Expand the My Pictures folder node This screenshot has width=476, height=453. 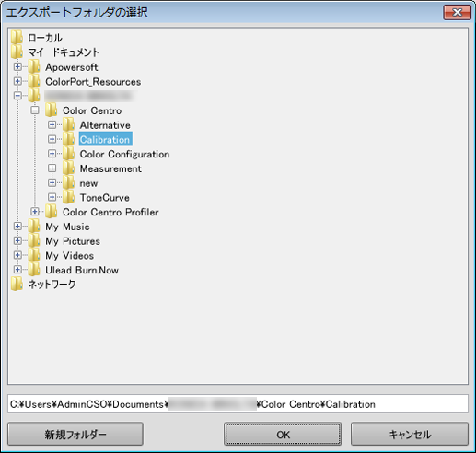[17, 240]
